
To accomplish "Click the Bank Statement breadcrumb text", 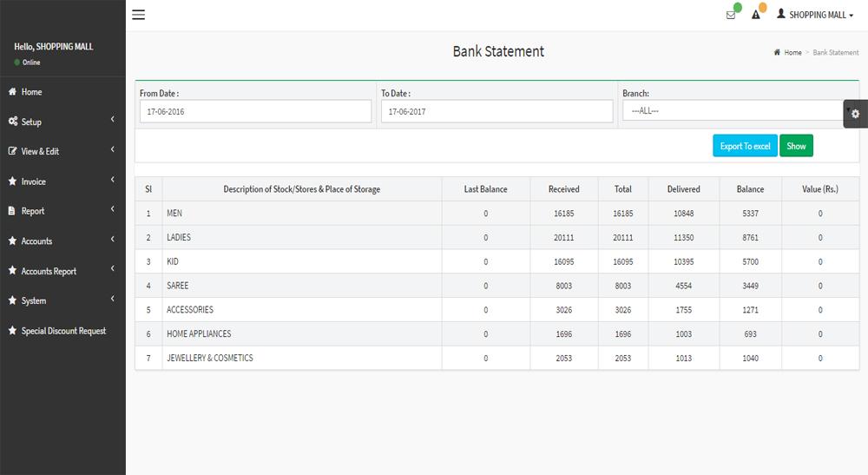I will tap(836, 53).
